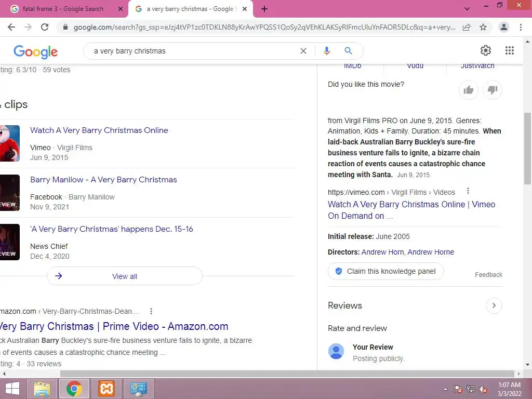Viewport: 532px width, 399px height.
Task: Open director Andrew Horn link
Action: point(382,252)
